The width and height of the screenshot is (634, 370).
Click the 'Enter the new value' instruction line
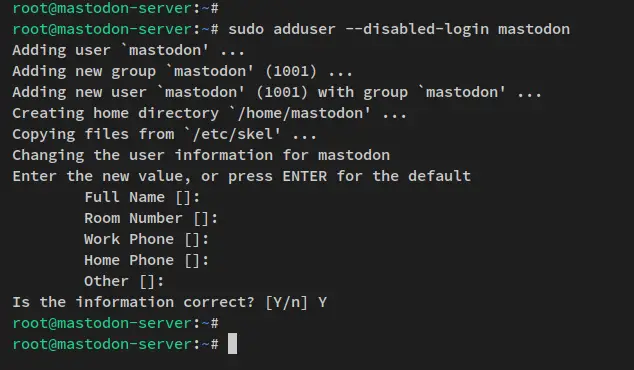pos(241,176)
